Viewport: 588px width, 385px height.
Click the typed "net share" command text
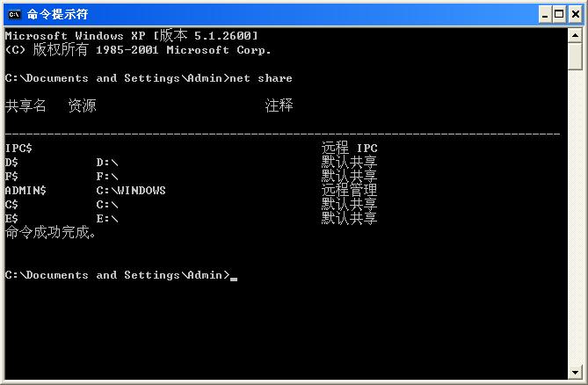(261, 78)
